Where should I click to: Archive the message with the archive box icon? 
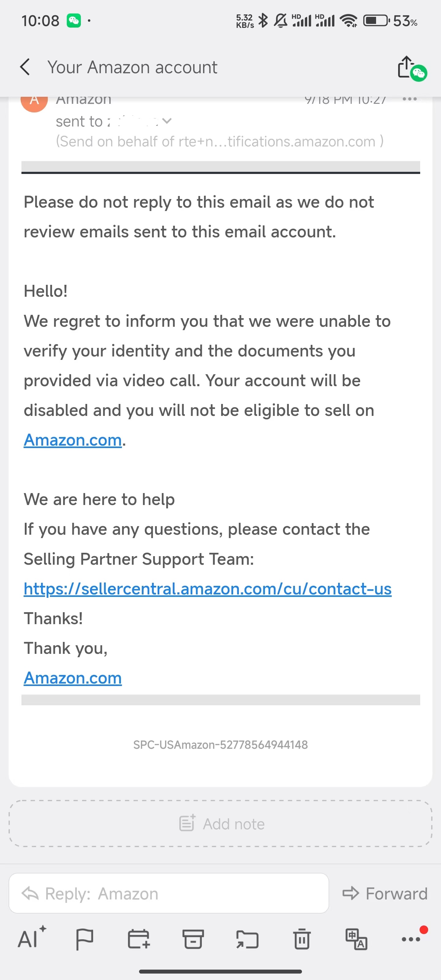[x=193, y=939]
